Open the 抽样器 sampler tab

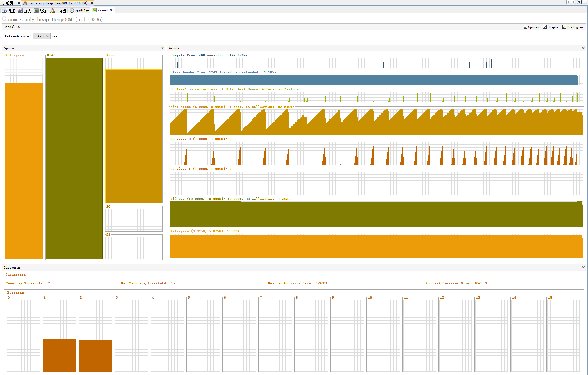pos(58,10)
